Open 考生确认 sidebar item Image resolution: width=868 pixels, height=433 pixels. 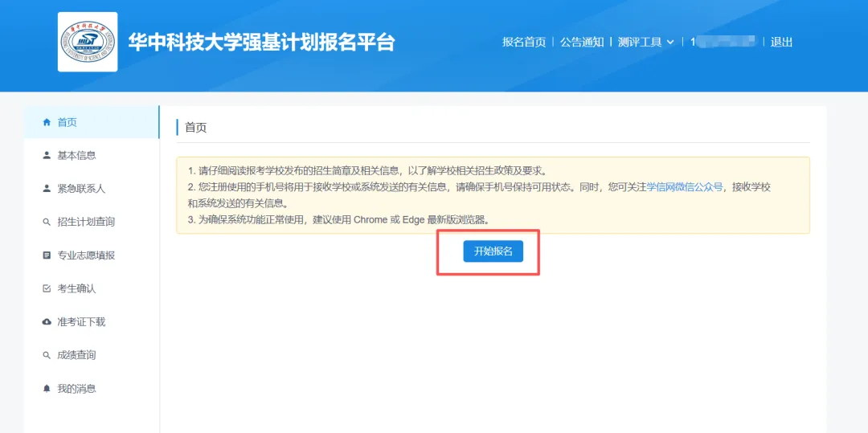point(92,288)
